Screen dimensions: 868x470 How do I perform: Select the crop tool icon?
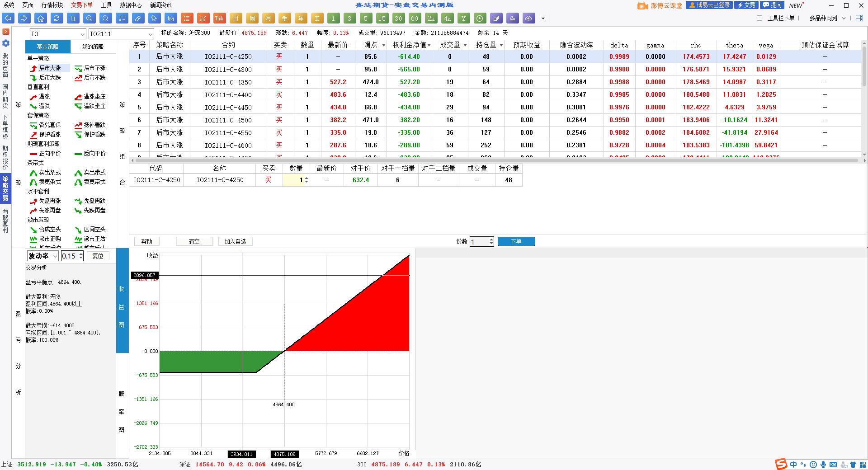click(73, 19)
